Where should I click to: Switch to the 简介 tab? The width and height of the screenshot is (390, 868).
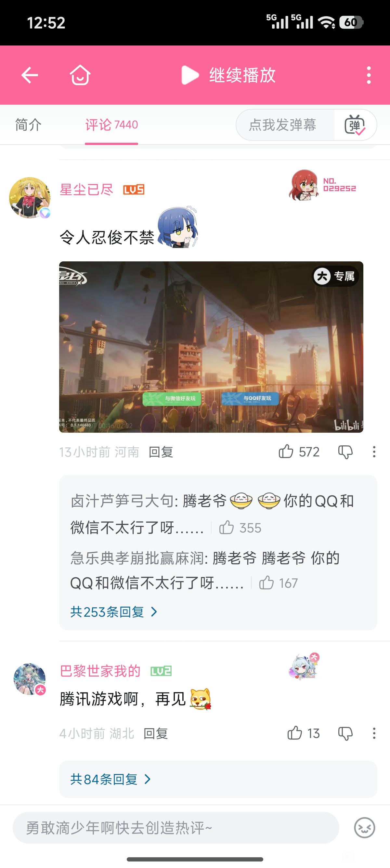pos(29,125)
